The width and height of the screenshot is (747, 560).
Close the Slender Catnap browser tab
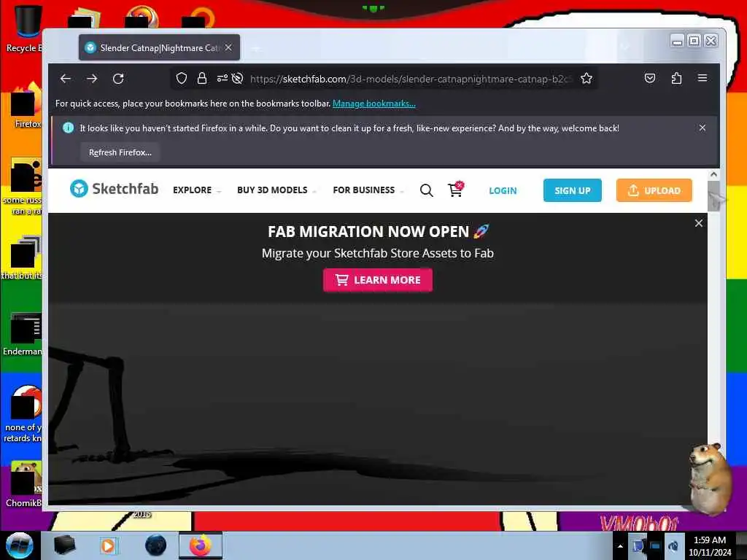pos(228,47)
